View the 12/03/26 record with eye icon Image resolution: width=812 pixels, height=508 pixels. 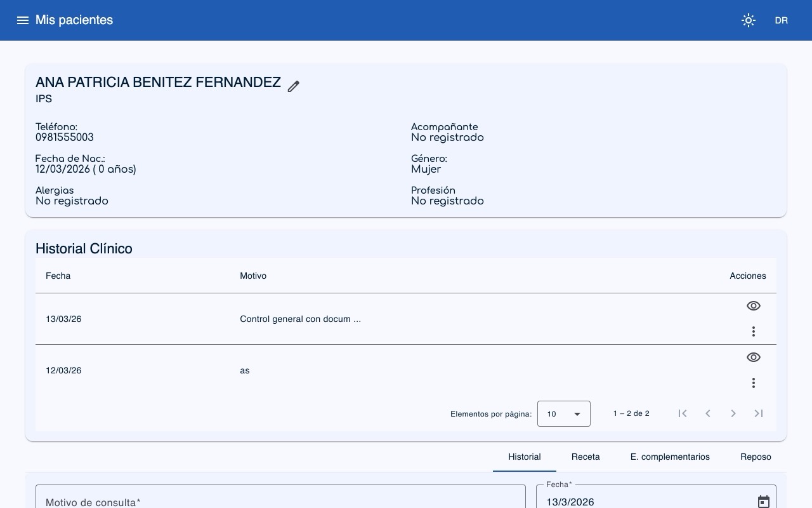(x=753, y=358)
